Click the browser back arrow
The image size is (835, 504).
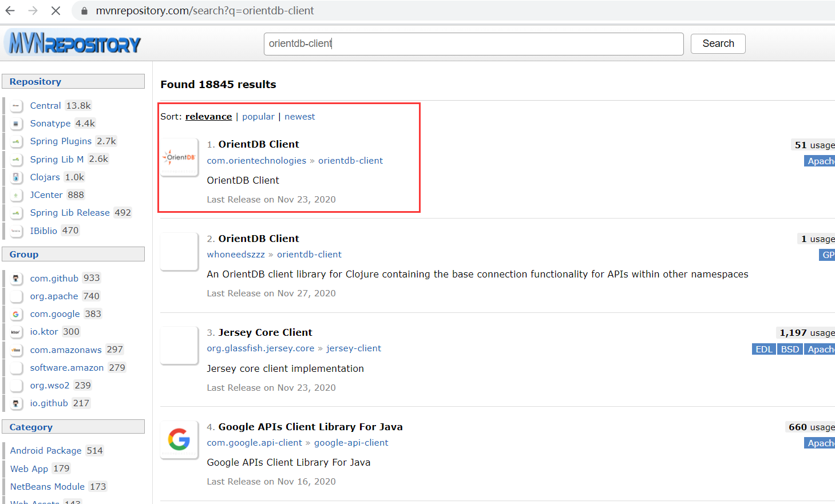(x=10, y=11)
